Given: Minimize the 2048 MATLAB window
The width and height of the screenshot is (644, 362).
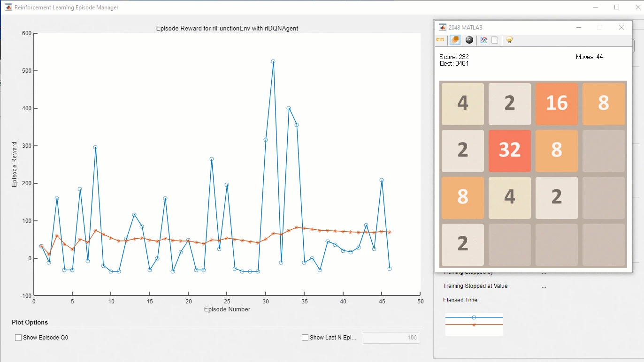Looking at the screenshot, I should tap(578, 27).
